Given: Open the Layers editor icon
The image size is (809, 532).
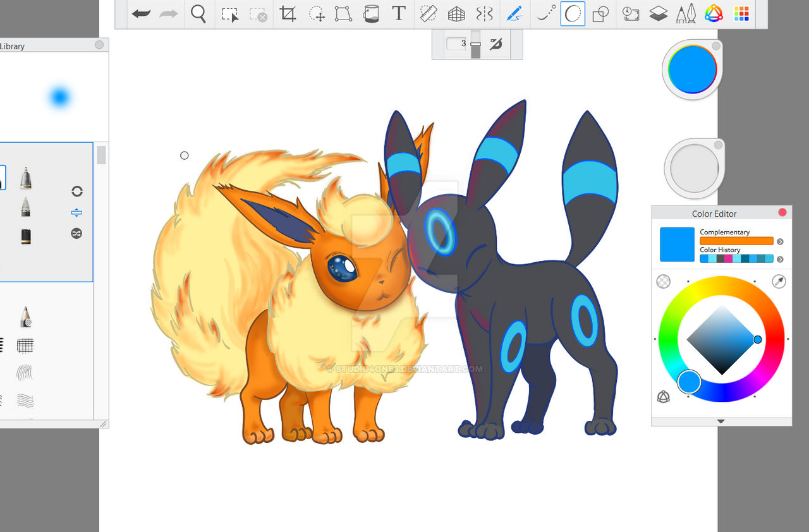Looking at the screenshot, I should point(659,14).
